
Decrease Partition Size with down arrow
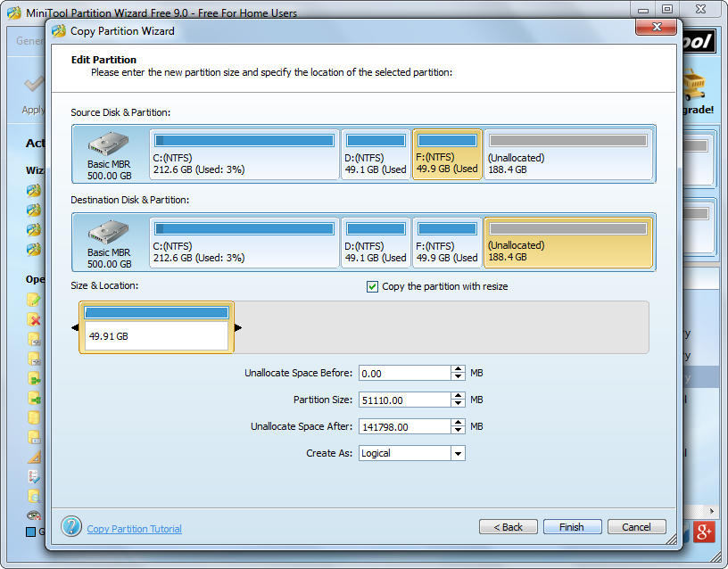pos(458,403)
